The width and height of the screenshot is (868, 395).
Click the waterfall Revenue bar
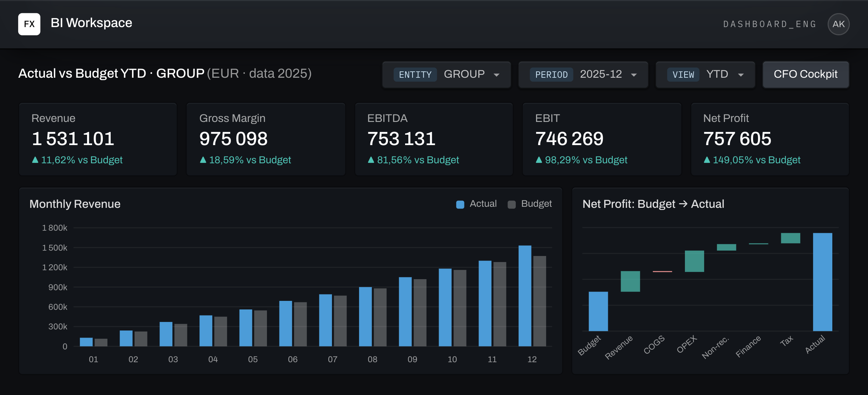[x=630, y=281]
